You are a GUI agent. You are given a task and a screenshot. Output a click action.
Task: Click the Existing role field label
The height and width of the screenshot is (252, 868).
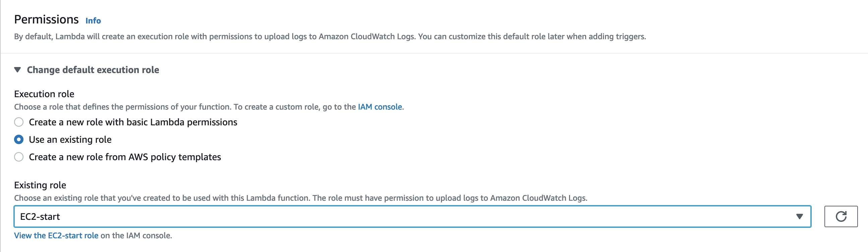pos(40,185)
